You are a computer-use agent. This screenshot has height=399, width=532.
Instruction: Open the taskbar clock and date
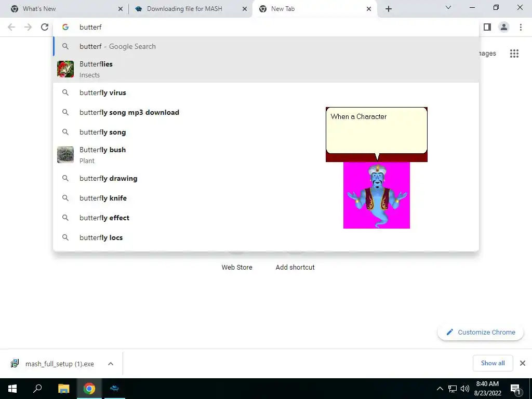point(487,389)
